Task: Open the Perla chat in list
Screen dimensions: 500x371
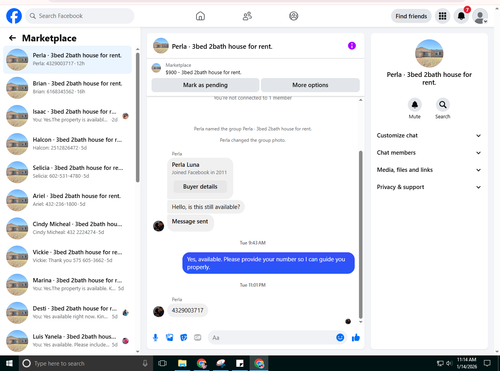Action: tap(67, 59)
